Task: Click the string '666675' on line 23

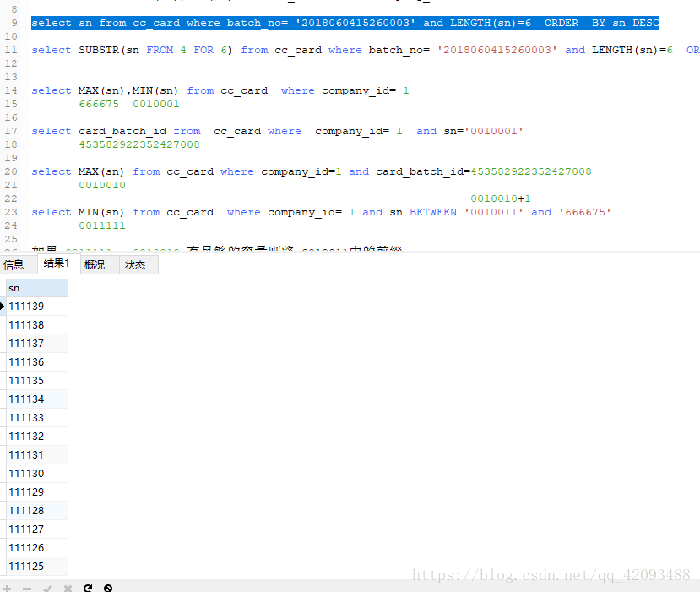Action: coord(585,212)
